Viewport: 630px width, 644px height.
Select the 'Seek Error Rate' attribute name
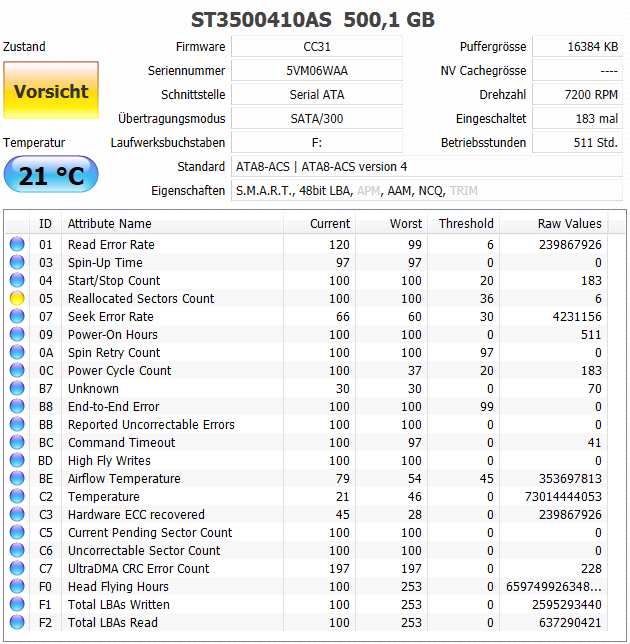[x=110, y=317]
